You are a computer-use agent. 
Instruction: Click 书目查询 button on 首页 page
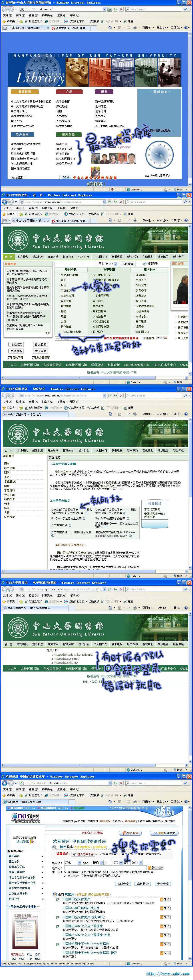coord(127,264)
